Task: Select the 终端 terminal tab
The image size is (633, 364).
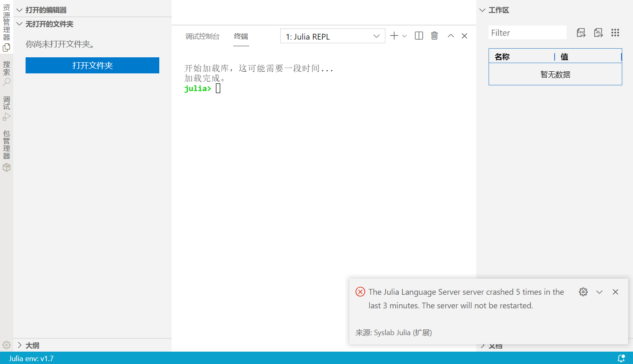Action: point(241,36)
